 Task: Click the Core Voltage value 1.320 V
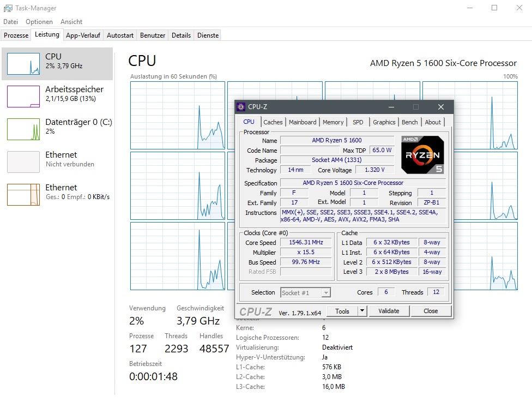(x=374, y=170)
